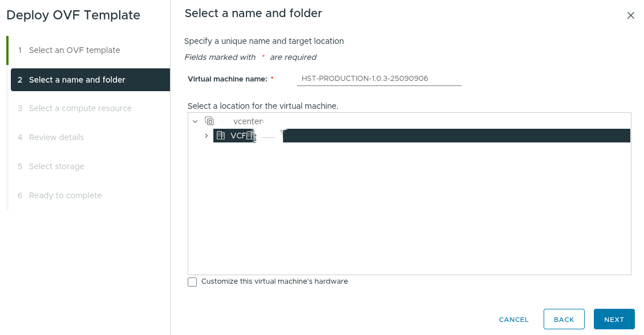The height and width of the screenshot is (335, 644).
Task: Select the VCF datacenter row
Action: point(240,136)
